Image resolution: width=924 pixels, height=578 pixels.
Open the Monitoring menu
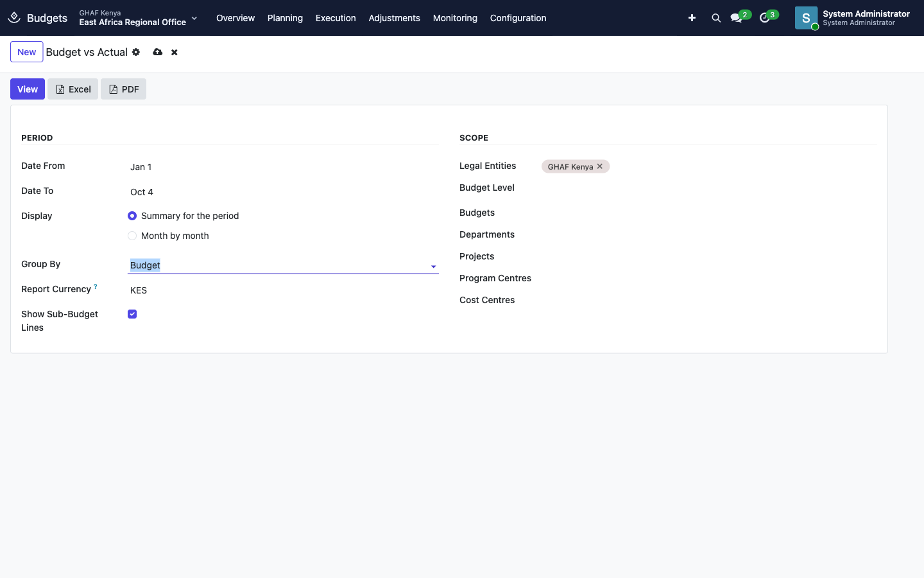(x=455, y=18)
